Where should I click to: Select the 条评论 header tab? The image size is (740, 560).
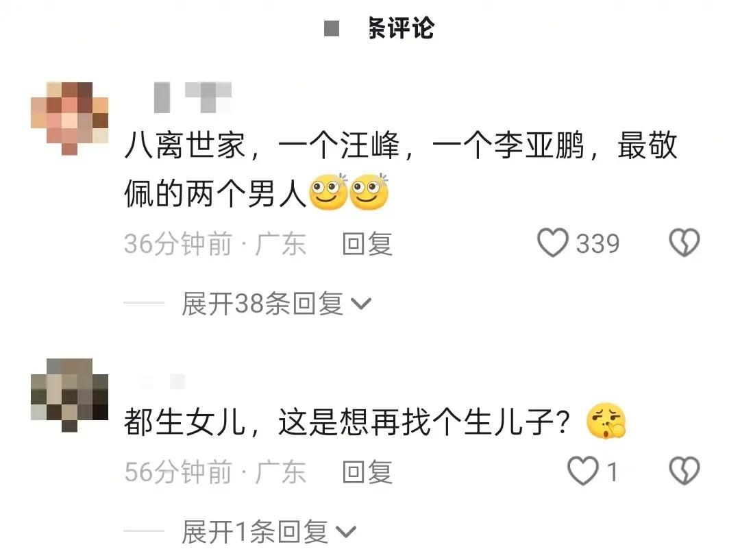[401, 28]
